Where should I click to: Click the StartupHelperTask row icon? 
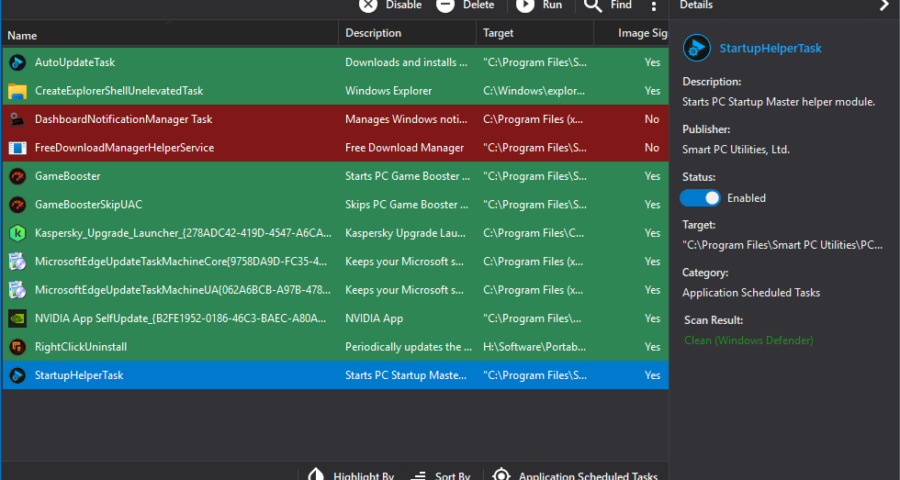18,376
